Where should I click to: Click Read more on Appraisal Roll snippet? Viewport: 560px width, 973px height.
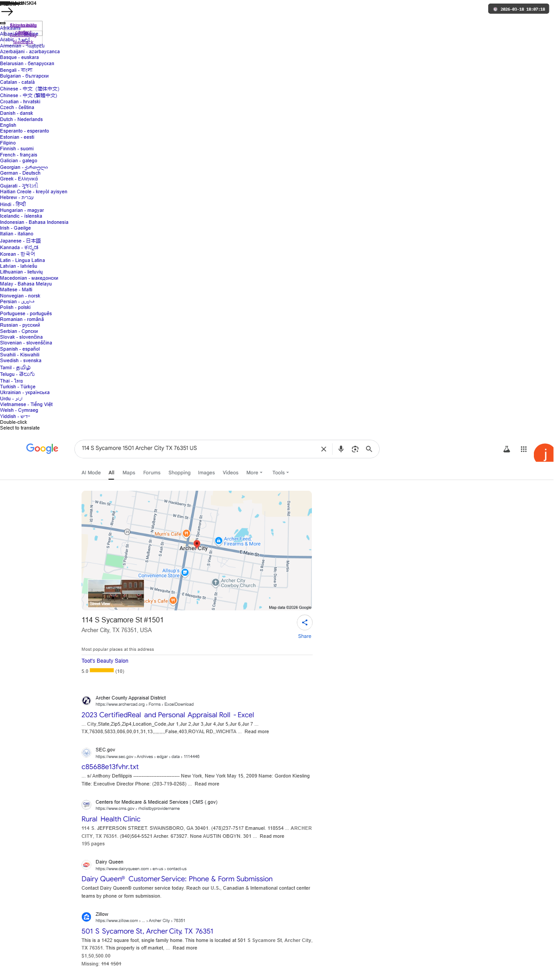coord(257,731)
